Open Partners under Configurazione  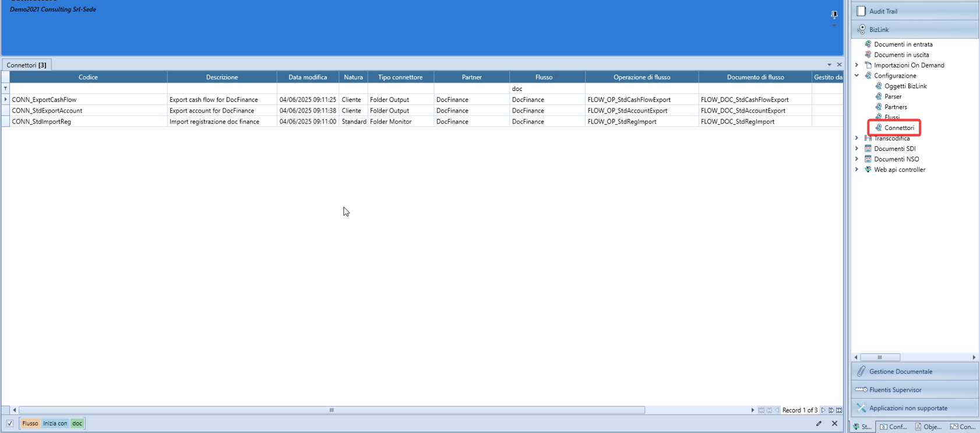(x=895, y=107)
